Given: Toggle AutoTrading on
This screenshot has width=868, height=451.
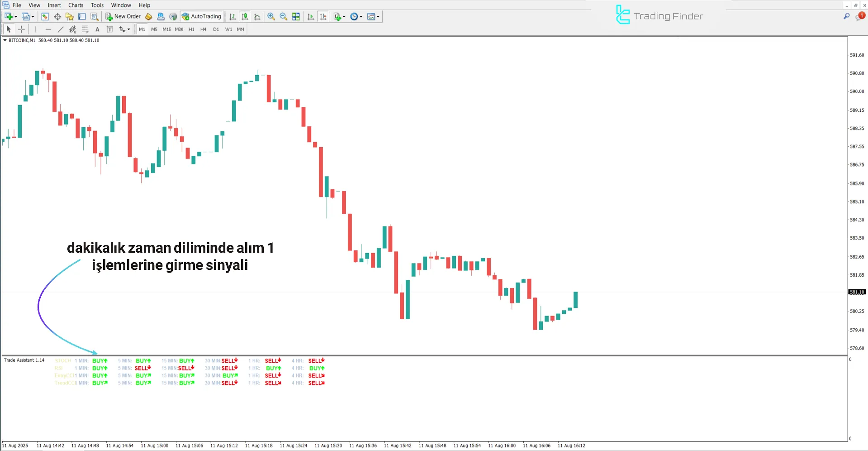Looking at the screenshot, I should tap(201, 16).
